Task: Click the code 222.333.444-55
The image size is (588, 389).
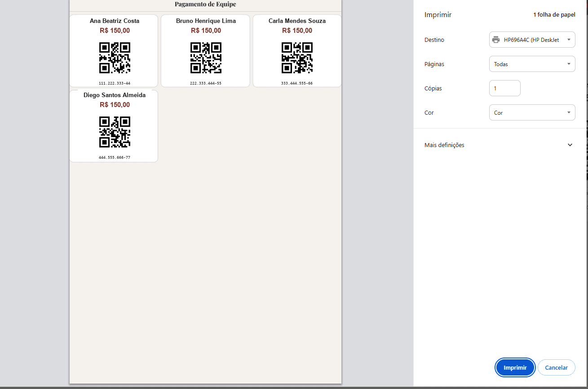Action: click(x=206, y=83)
